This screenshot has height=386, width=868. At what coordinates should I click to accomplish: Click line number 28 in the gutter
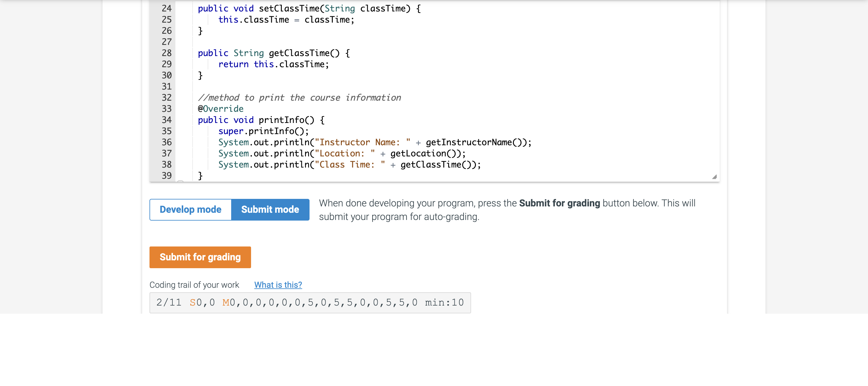166,53
